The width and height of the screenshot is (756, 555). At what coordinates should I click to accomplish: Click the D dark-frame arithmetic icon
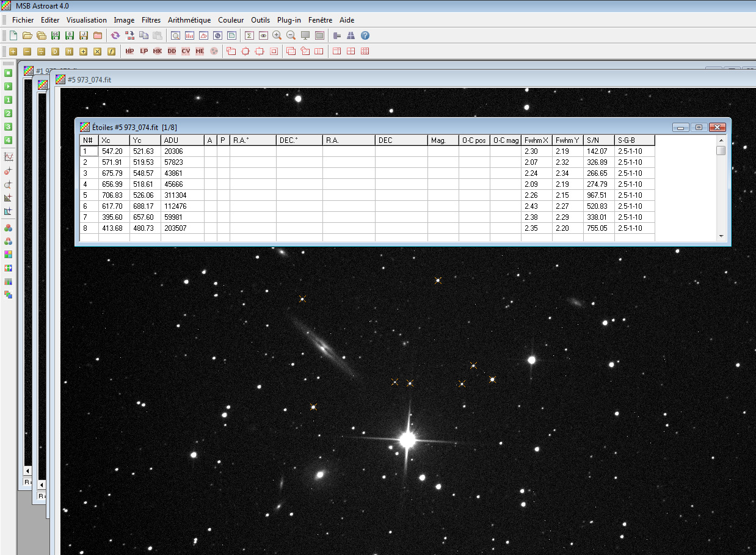pyautogui.click(x=55, y=51)
